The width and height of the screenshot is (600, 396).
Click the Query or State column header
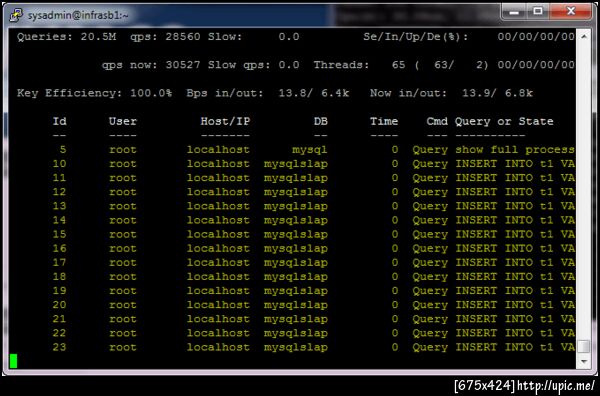point(504,122)
